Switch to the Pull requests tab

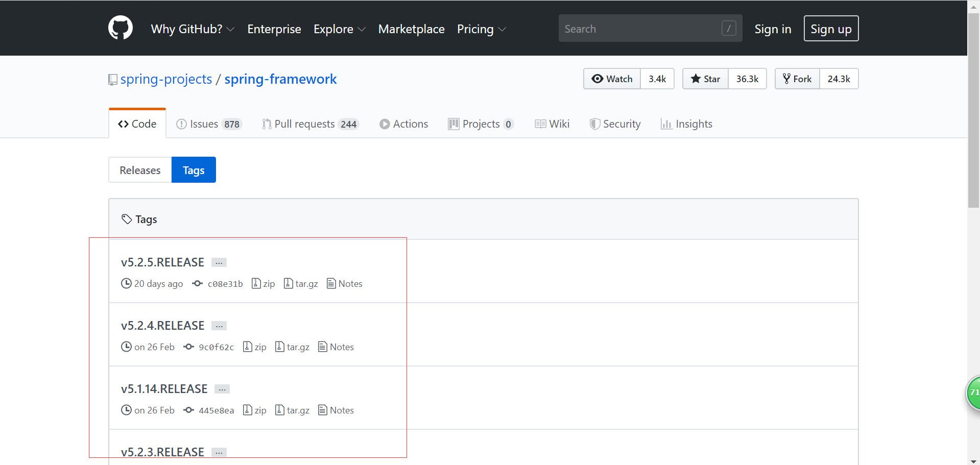click(310, 124)
